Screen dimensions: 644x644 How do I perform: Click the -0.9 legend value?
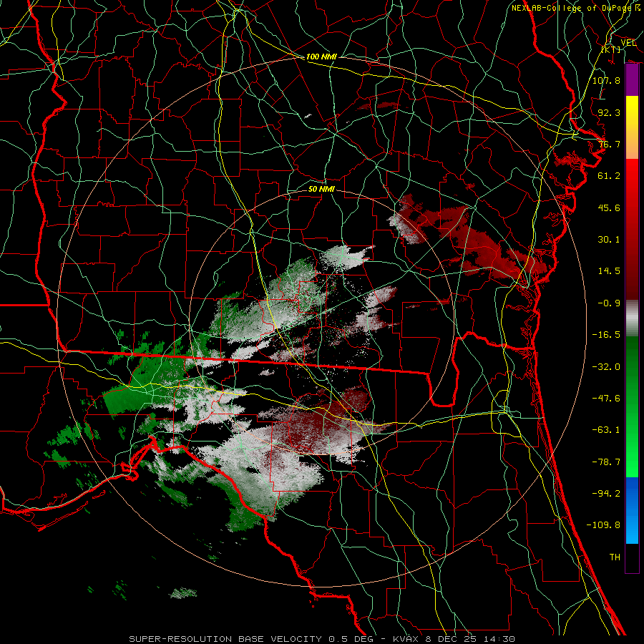pos(609,303)
